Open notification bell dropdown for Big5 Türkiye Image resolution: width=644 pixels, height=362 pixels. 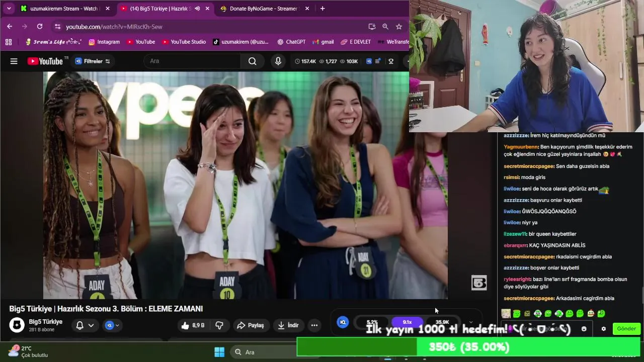pyautogui.click(x=85, y=325)
